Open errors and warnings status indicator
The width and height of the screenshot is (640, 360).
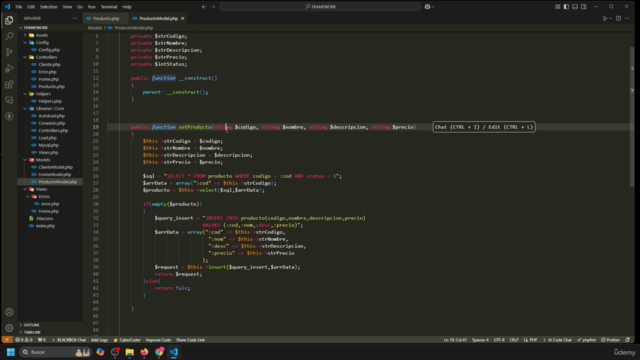(x=24, y=340)
